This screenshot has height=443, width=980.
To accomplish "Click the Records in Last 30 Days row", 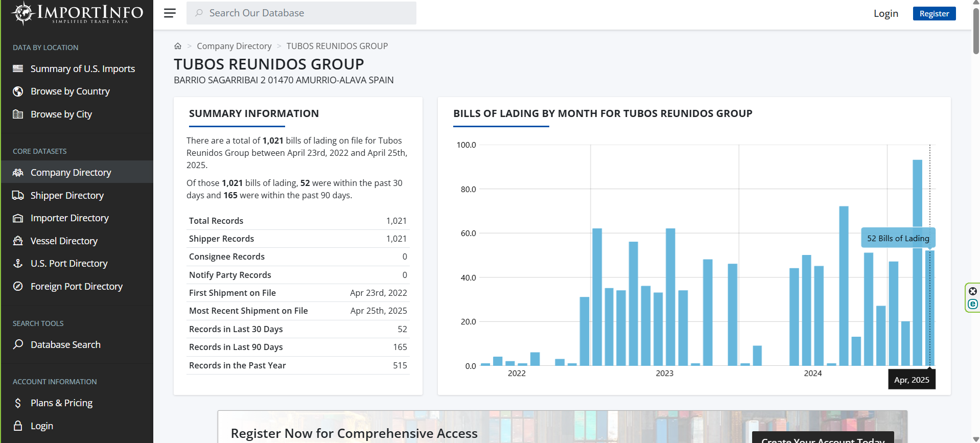I will point(298,329).
